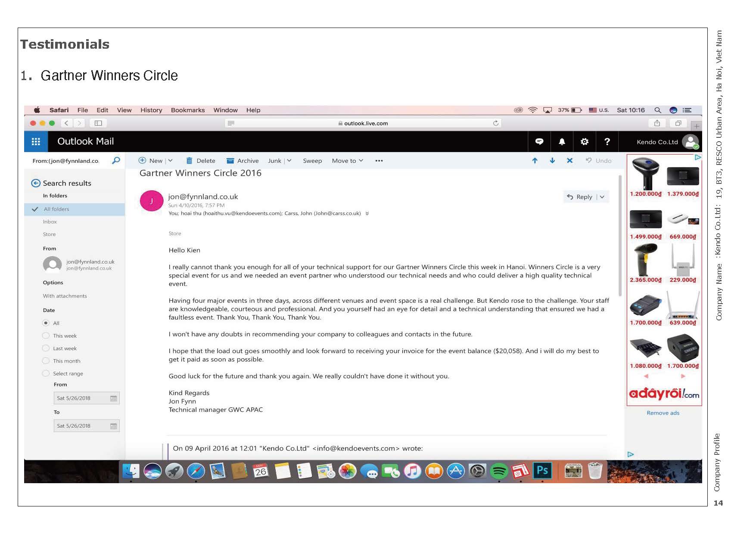Go to the next message with down arrow

coord(552,161)
